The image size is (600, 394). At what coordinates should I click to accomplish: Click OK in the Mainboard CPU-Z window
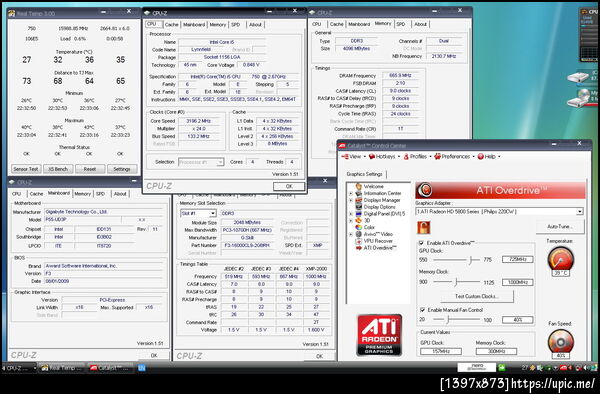point(154,355)
